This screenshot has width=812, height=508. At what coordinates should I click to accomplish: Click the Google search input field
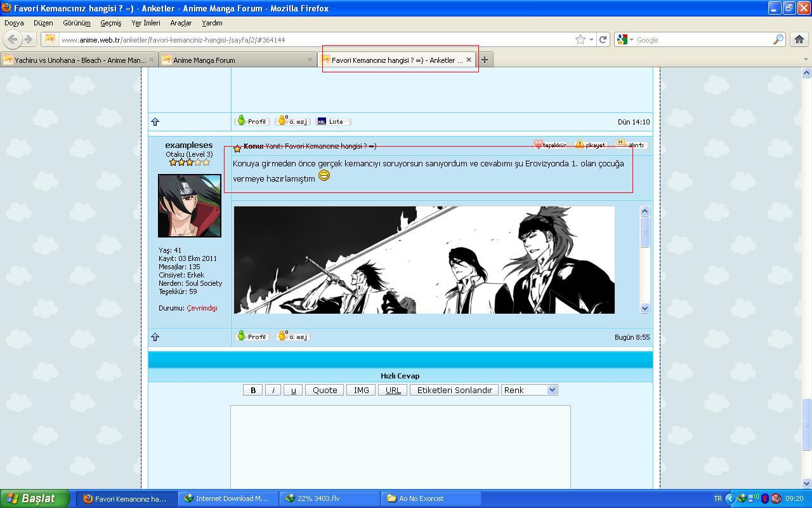click(x=703, y=39)
